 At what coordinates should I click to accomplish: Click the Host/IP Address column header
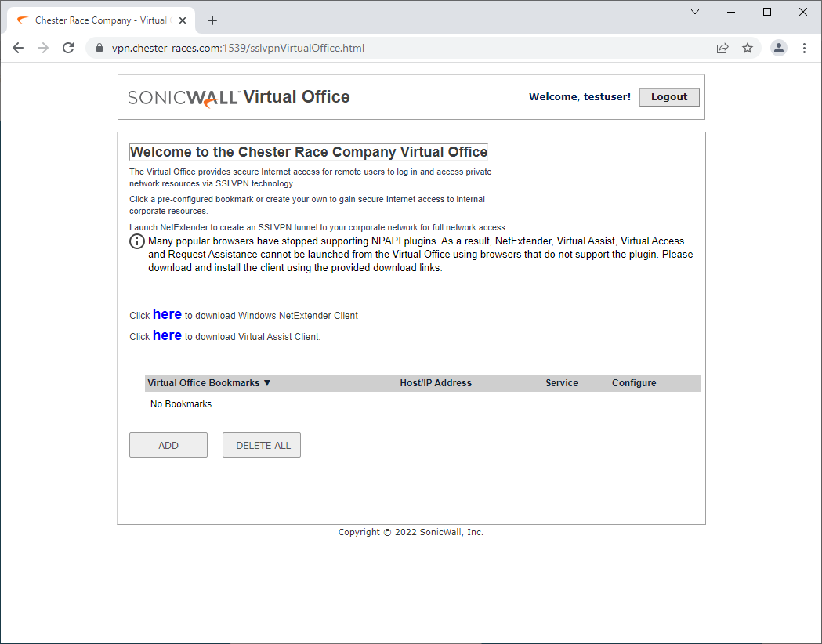pos(436,383)
